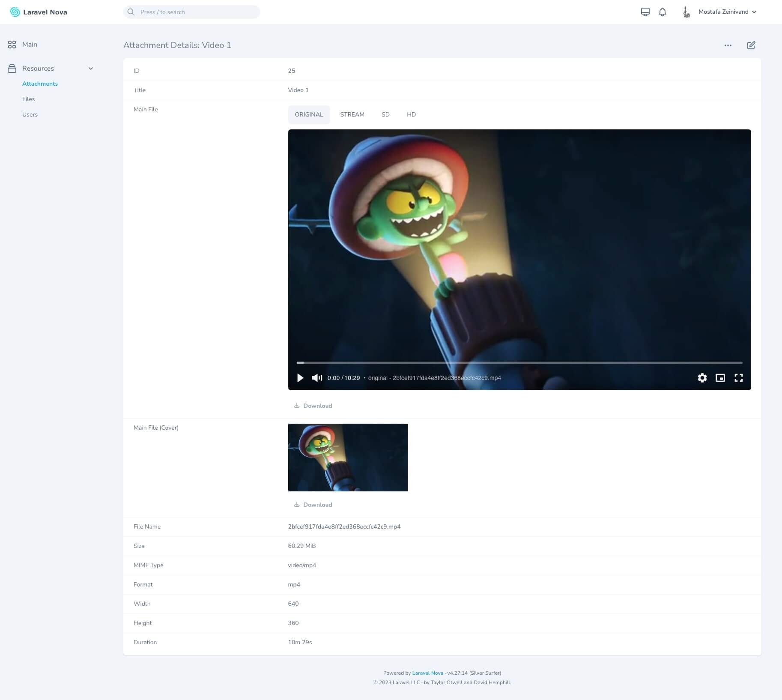Click the Laravel Nova logo
Image resolution: width=782 pixels, height=700 pixels.
pyautogui.click(x=39, y=12)
